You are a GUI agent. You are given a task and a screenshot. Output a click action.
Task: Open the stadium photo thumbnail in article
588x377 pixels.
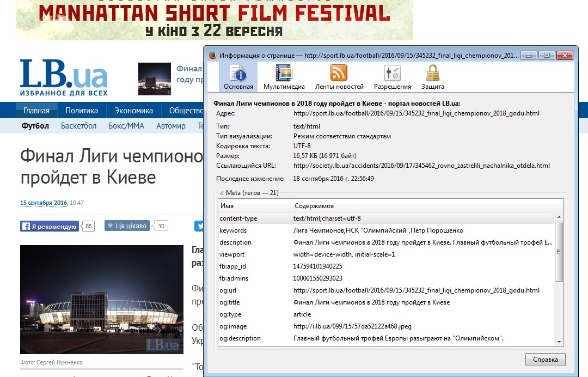coord(101,300)
